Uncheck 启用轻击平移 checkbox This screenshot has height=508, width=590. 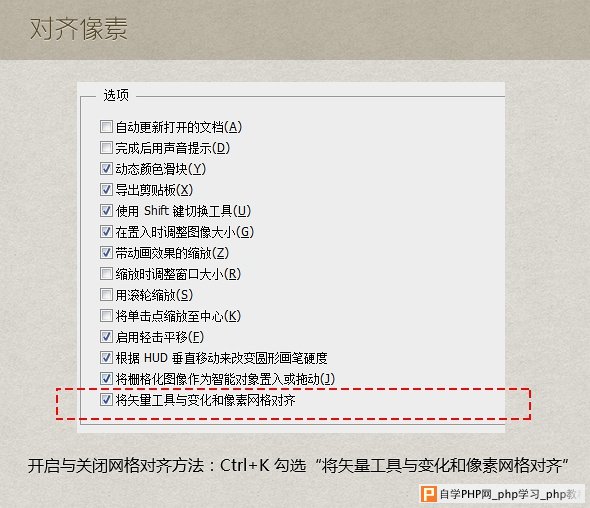point(106,337)
